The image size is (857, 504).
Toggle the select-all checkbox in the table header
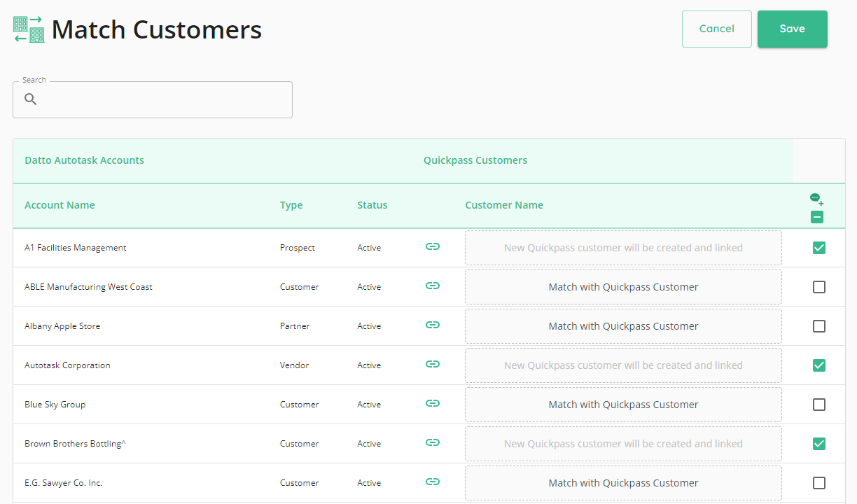(x=816, y=217)
